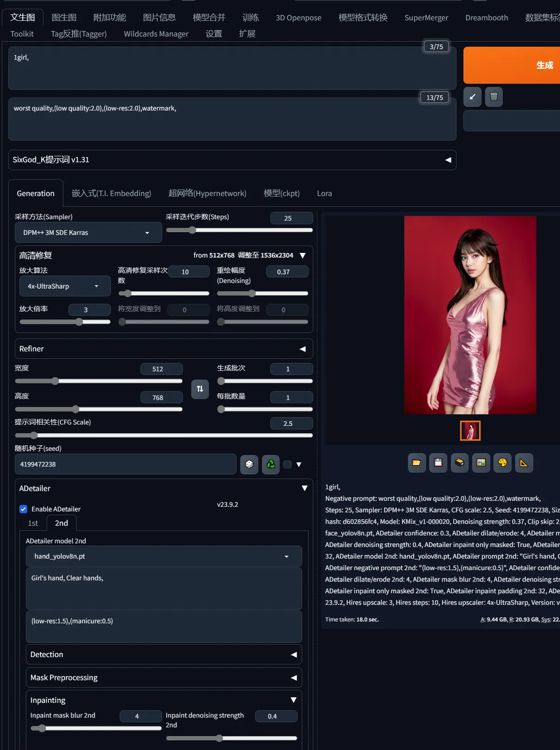This screenshot has width=560, height=750.
Task: Expand the Mask Preprocessing section
Action: pyautogui.click(x=164, y=677)
